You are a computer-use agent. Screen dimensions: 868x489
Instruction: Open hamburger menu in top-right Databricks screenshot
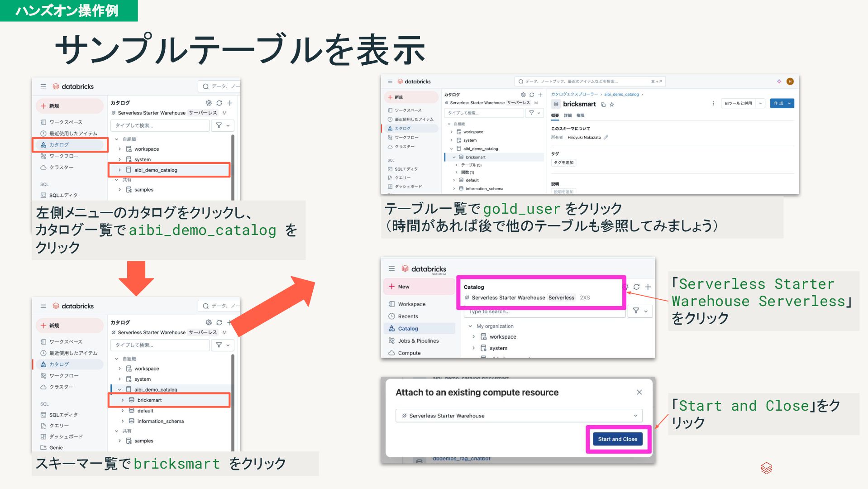pyautogui.click(x=390, y=81)
